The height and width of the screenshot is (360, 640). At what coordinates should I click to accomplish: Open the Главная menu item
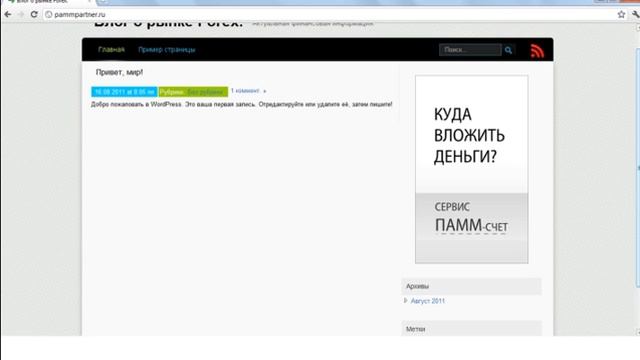[111, 49]
